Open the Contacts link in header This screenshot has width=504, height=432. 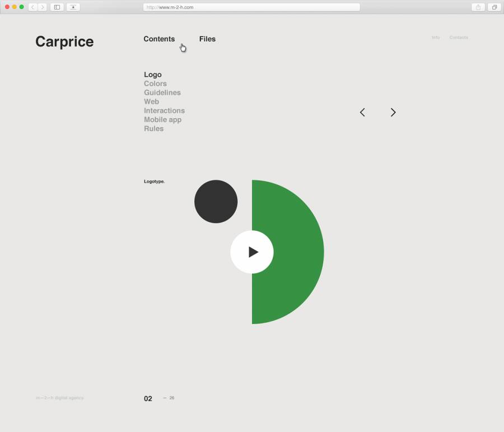(459, 38)
